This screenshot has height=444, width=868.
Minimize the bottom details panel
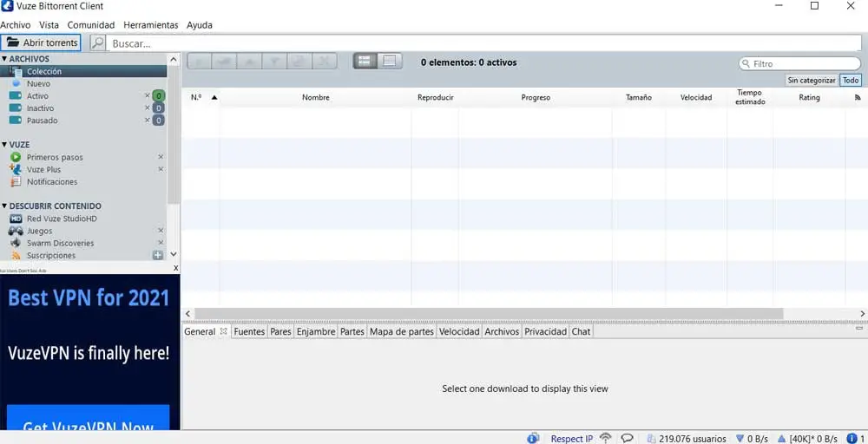(x=859, y=328)
